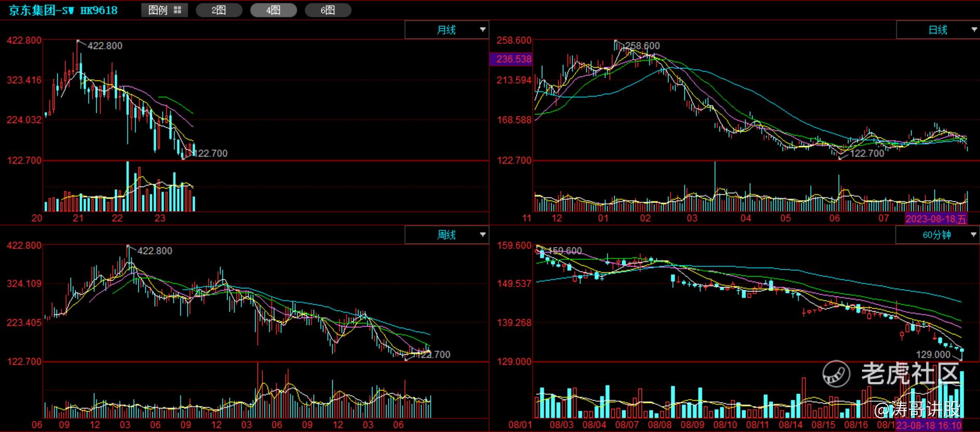Viewport: 980px width, 432px height.
Task: Open the 60分钟 period dropdown
Action: [x=937, y=235]
